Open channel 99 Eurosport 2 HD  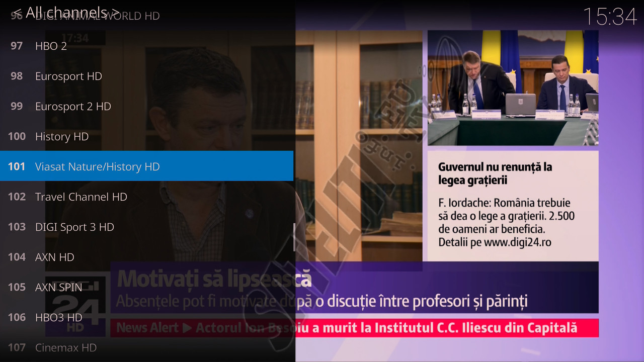pos(146,106)
